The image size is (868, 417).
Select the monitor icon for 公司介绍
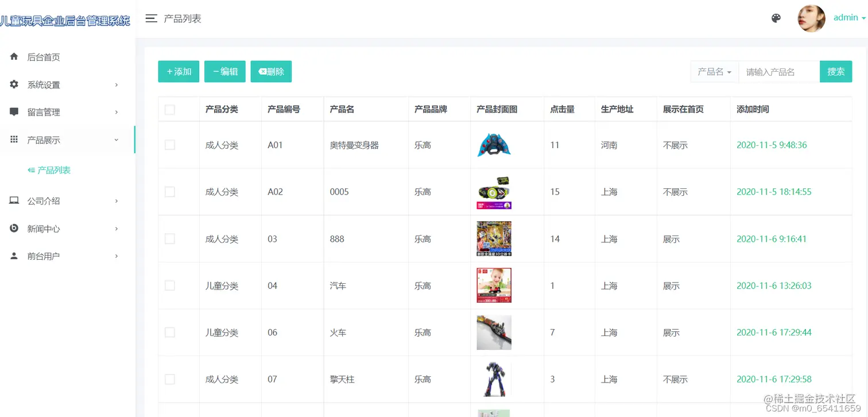14,200
